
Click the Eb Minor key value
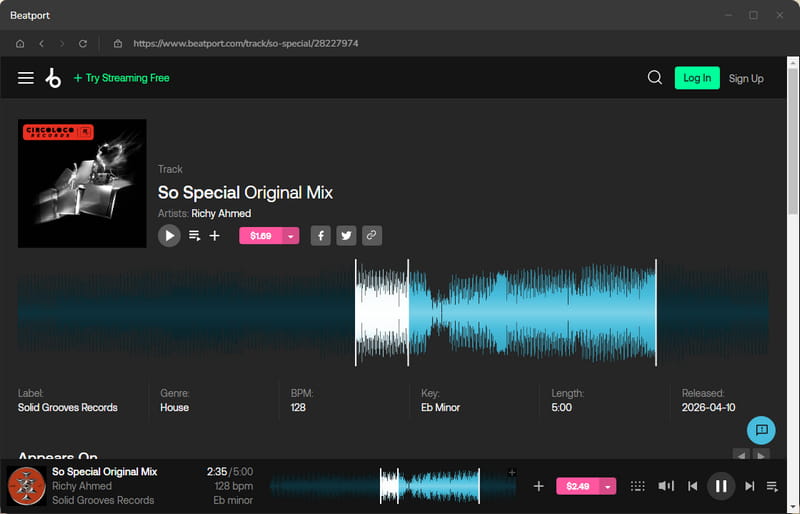point(440,407)
